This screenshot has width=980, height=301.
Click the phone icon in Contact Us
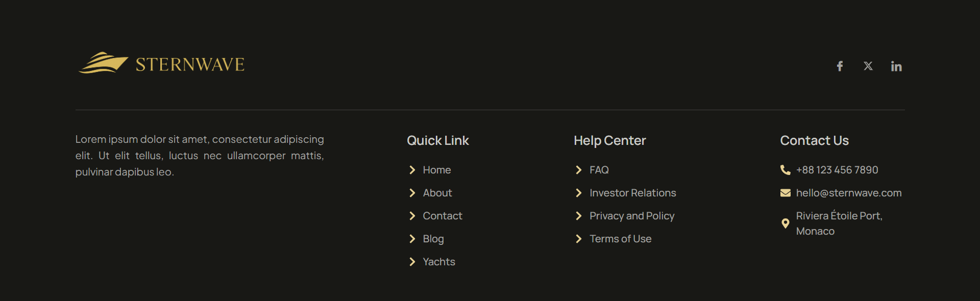(785, 170)
